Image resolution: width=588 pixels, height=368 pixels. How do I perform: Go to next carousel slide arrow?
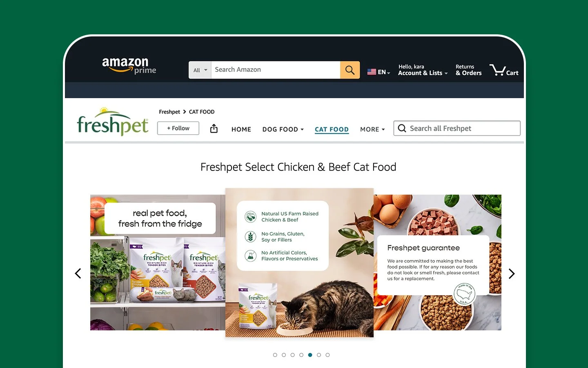(x=512, y=274)
